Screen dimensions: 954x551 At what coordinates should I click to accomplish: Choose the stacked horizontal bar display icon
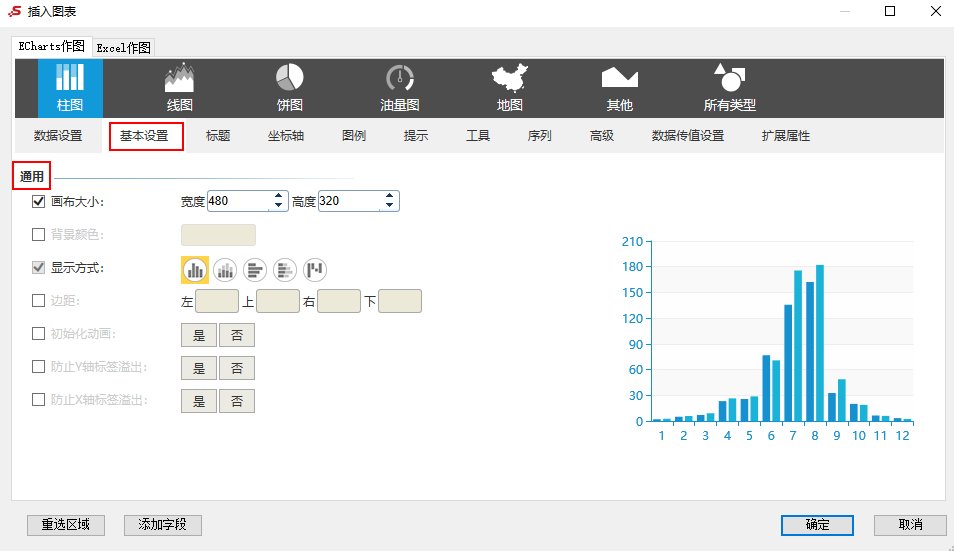click(285, 270)
